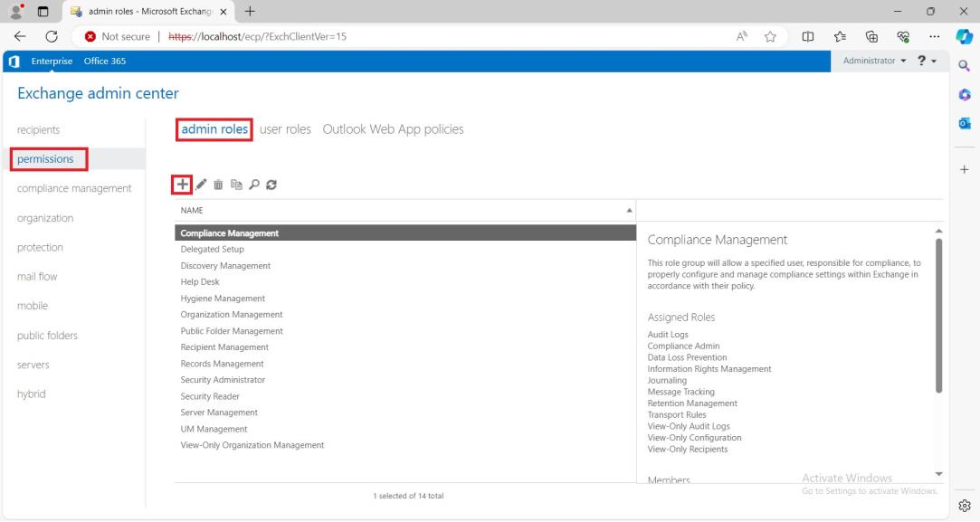Screen dimensions: 980x522
Task: Expand the help question mark menu
Action: pos(923,61)
